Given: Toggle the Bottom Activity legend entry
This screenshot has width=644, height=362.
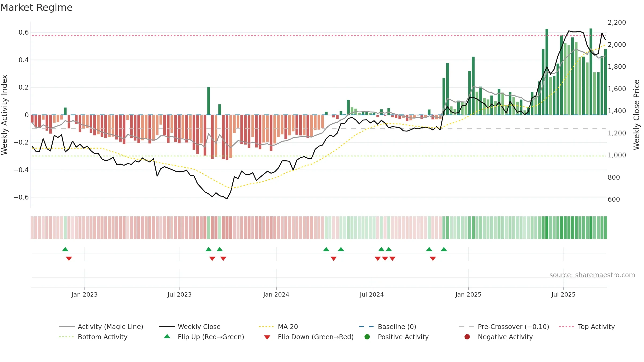Looking at the screenshot, I should [x=93, y=337].
